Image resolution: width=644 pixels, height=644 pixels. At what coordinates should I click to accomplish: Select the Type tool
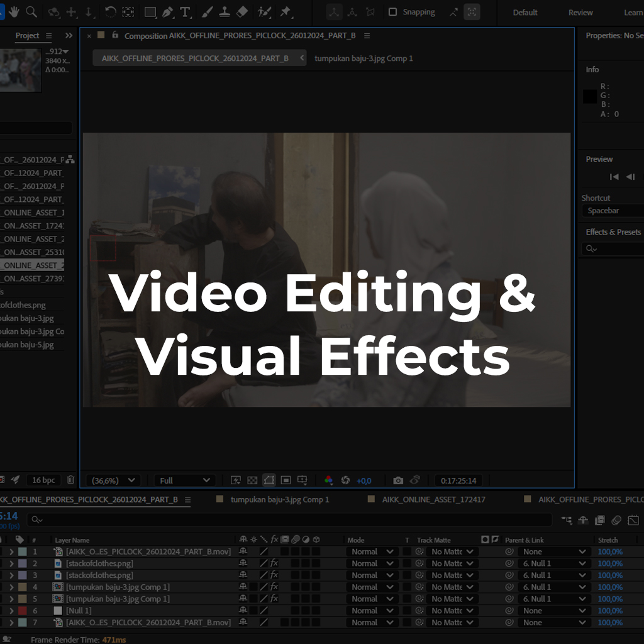coord(185,12)
